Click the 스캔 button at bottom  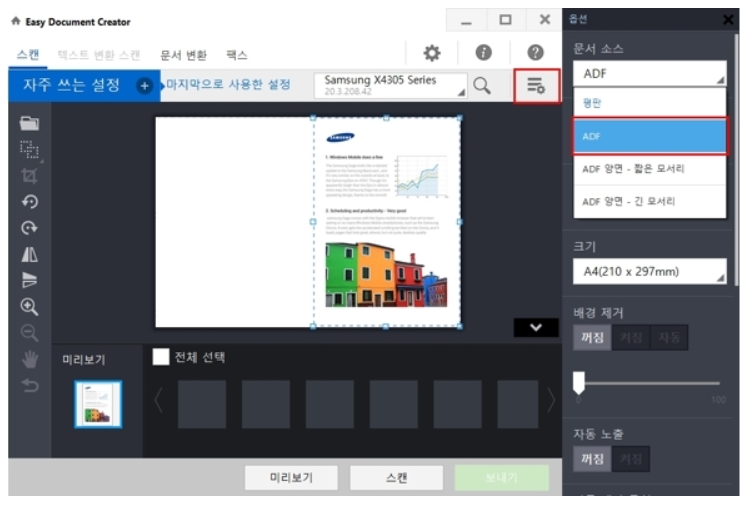click(396, 478)
